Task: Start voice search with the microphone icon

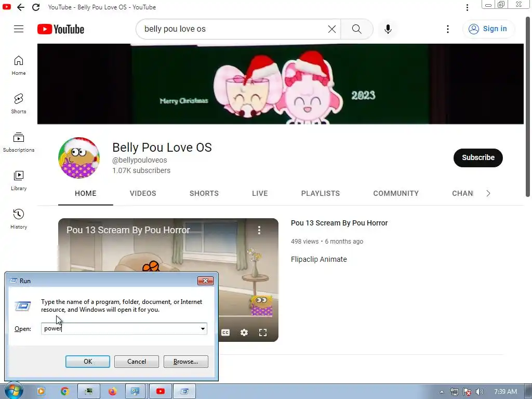Action: pyautogui.click(x=388, y=29)
